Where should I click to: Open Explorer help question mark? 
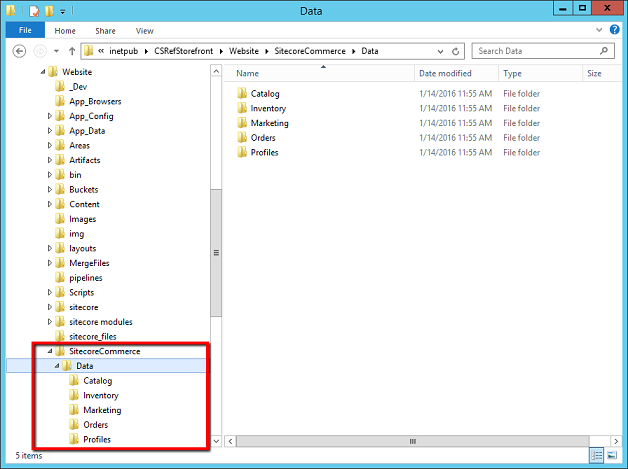614,30
